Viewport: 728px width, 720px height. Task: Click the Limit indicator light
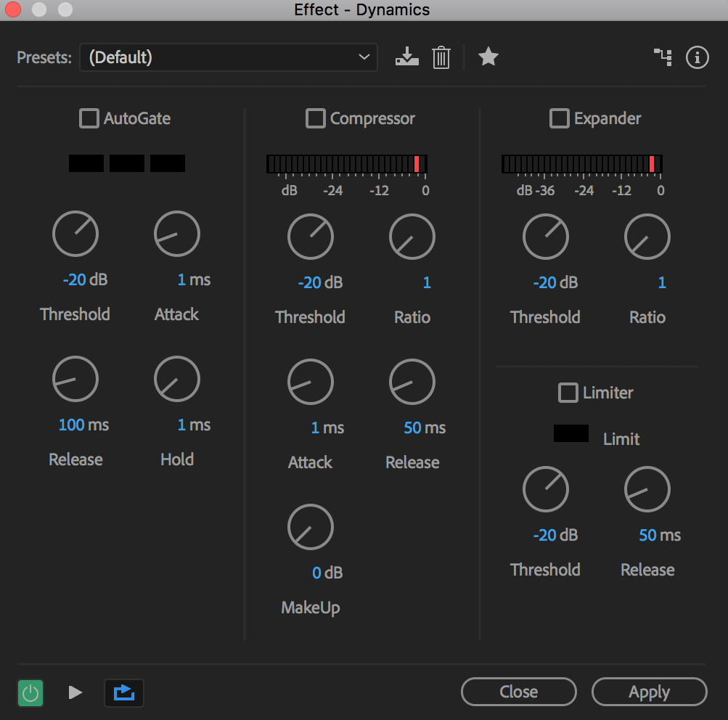[x=570, y=433]
